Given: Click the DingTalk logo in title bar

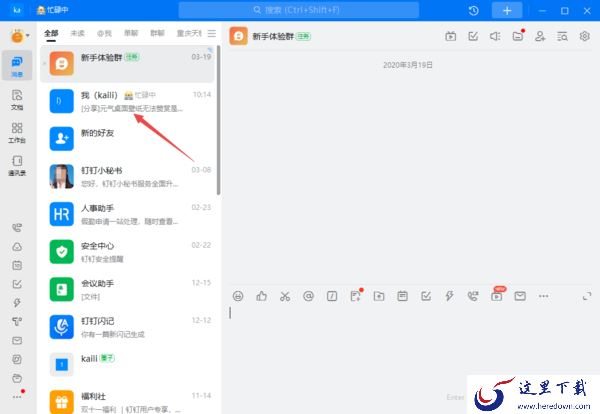Looking at the screenshot, I should pos(16,10).
